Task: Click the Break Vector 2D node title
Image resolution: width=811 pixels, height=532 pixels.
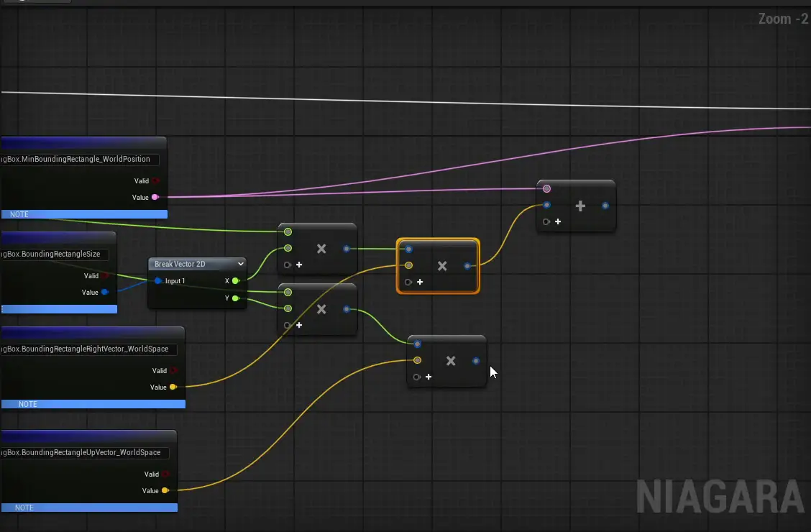Action: click(x=180, y=264)
